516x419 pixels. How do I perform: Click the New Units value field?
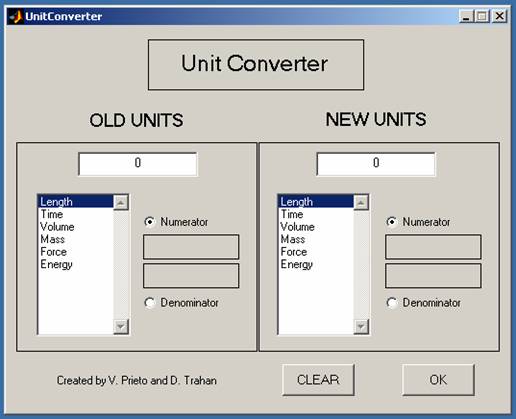pyautogui.click(x=376, y=164)
